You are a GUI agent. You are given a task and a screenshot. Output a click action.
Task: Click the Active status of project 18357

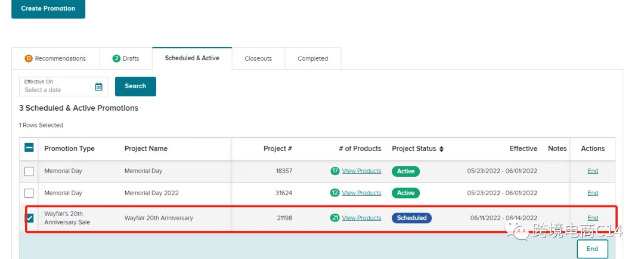coord(405,171)
